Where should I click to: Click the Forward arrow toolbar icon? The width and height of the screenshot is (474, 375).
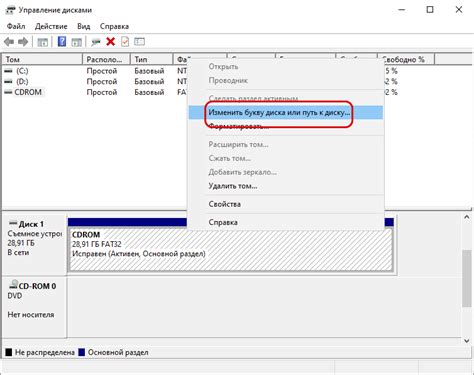[x=23, y=42]
